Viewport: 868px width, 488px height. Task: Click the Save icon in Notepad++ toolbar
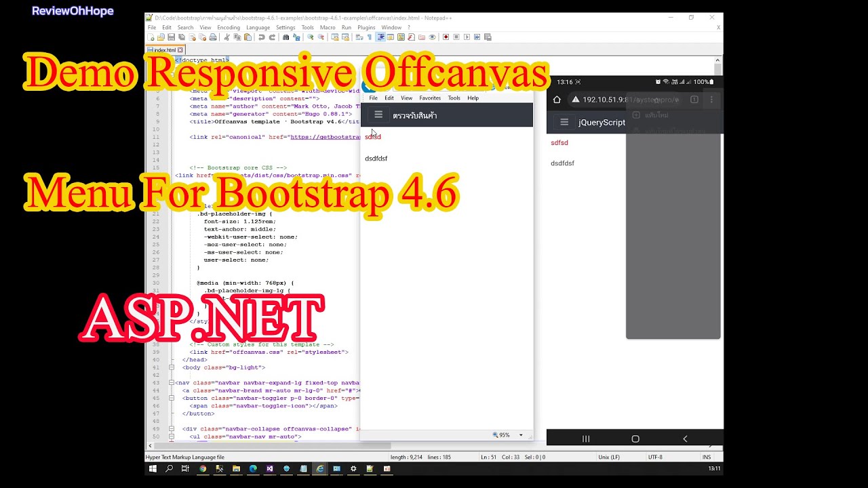click(172, 37)
